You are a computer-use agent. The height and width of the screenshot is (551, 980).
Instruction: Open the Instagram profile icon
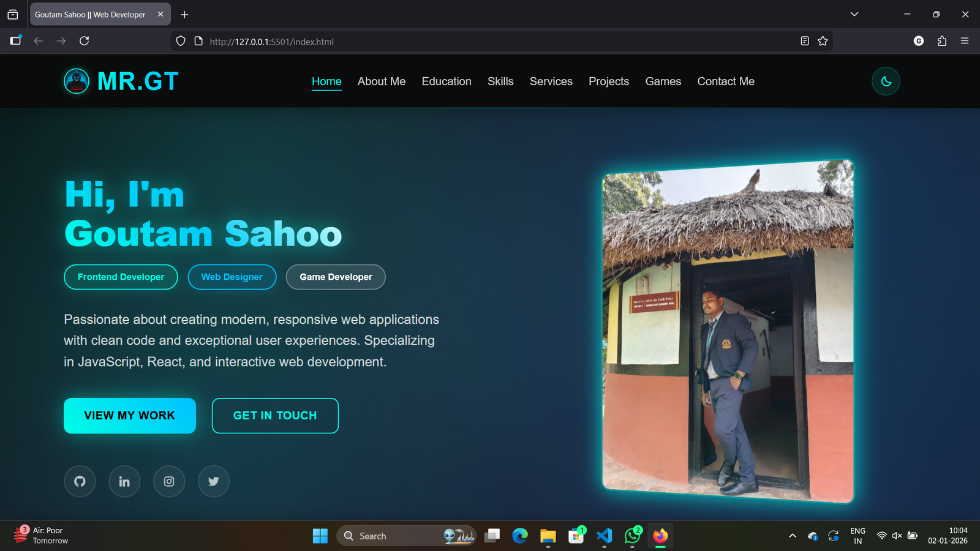[x=169, y=481]
